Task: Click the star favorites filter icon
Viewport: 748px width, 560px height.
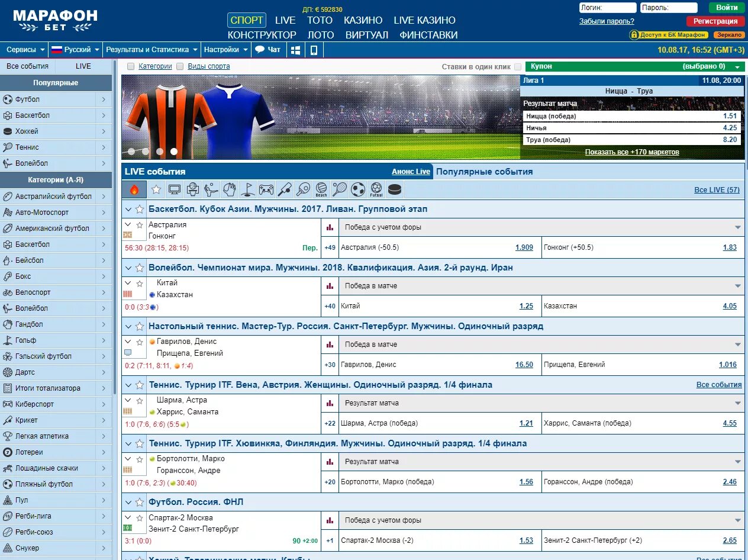Action: [156, 189]
